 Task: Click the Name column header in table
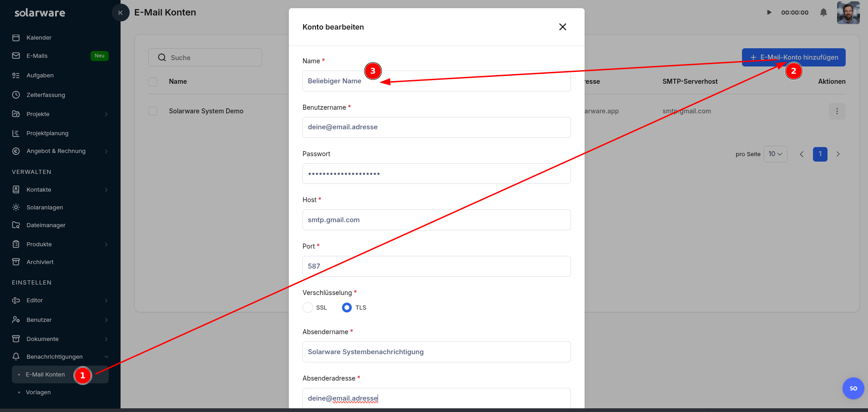pyautogui.click(x=178, y=81)
